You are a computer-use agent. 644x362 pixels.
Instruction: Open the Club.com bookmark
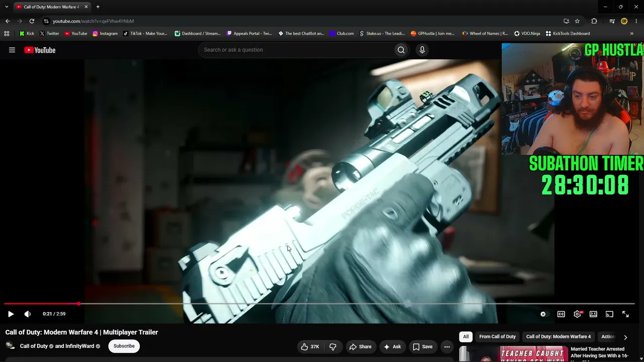[342, 34]
